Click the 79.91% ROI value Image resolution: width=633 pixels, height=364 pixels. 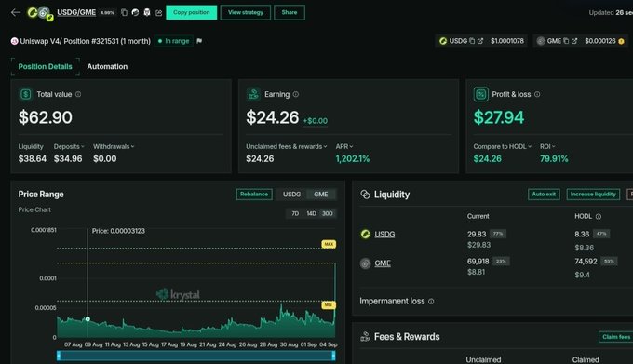click(x=554, y=158)
